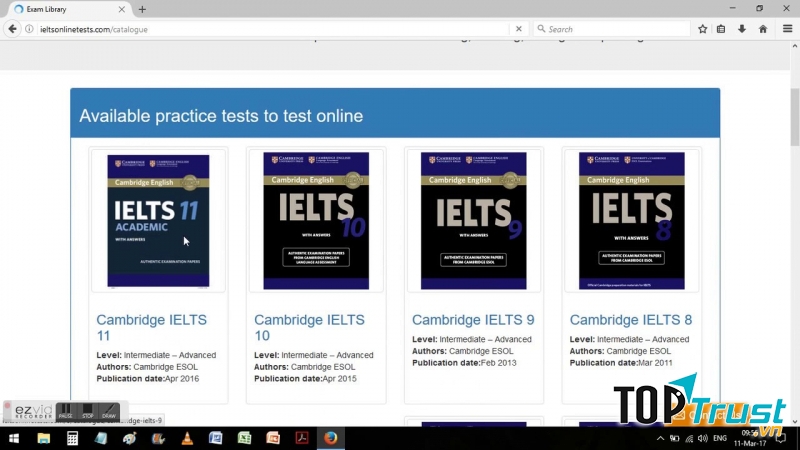Open the Cambridge IELTS 10 book cover

316,220
